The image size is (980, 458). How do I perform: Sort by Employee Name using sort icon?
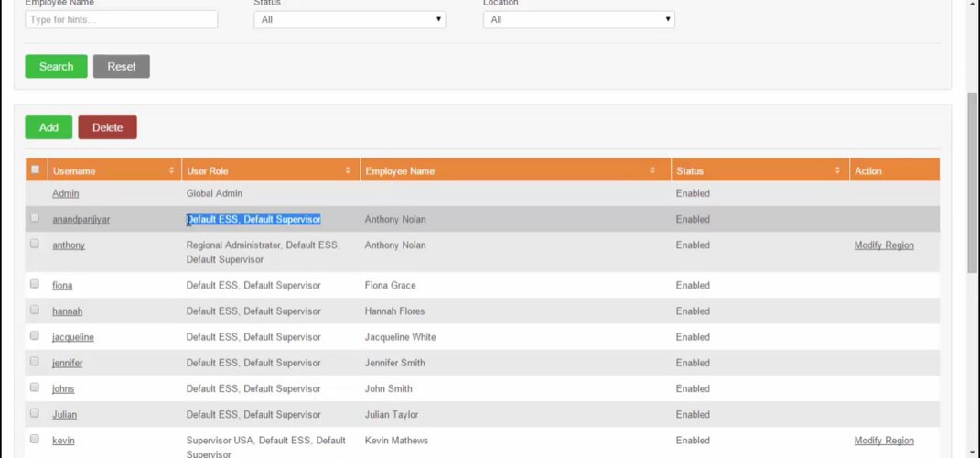[652, 171]
